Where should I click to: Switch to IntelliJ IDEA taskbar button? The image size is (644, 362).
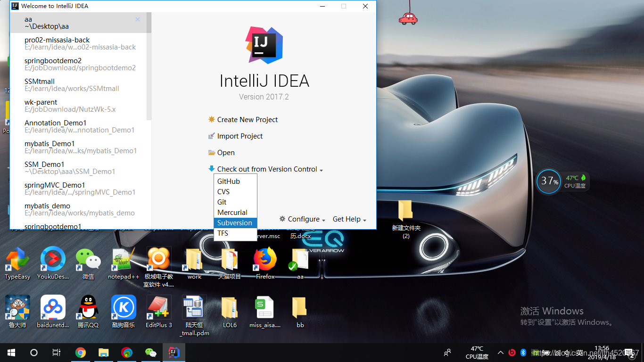174,353
